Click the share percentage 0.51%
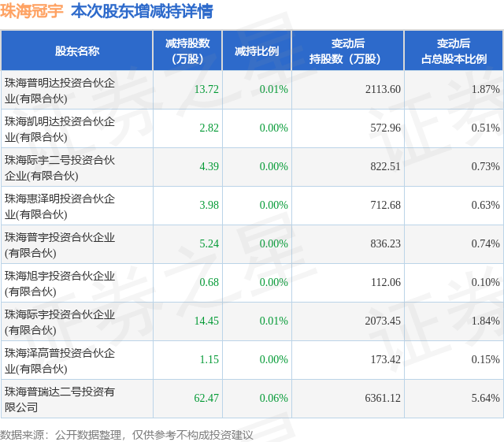504x442 pixels. coord(485,128)
